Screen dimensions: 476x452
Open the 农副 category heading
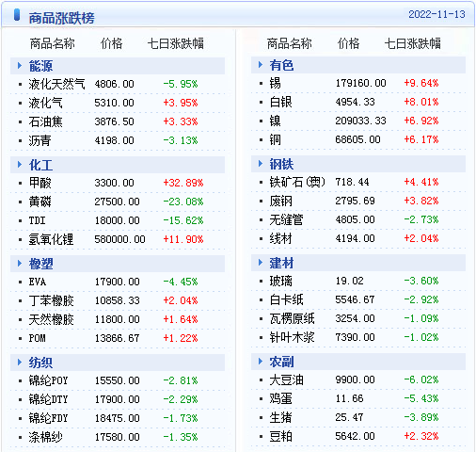(281, 362)
